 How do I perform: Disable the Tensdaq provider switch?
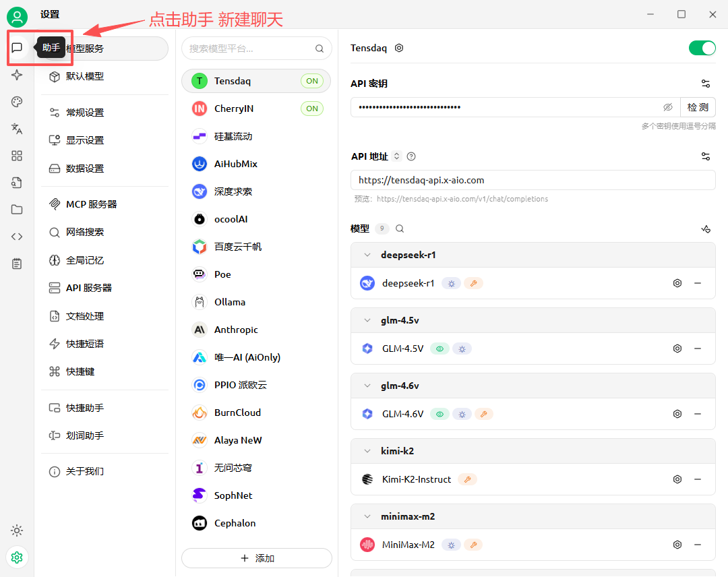[702, 48]
